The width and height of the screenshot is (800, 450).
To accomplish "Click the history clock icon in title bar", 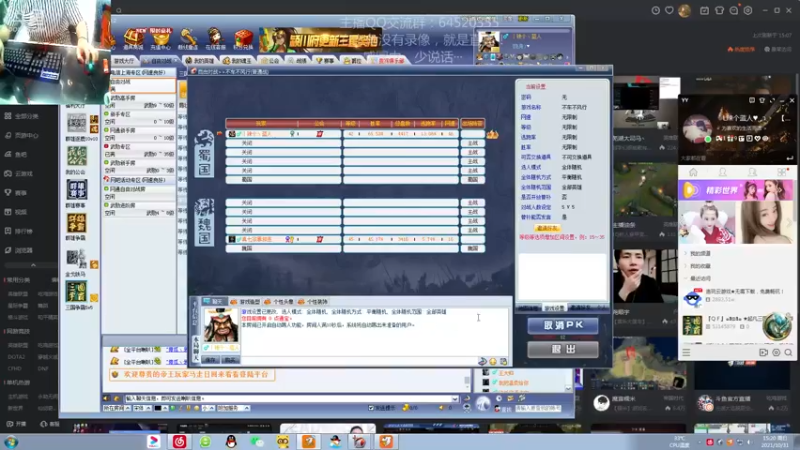I will [x=656, y=10].
